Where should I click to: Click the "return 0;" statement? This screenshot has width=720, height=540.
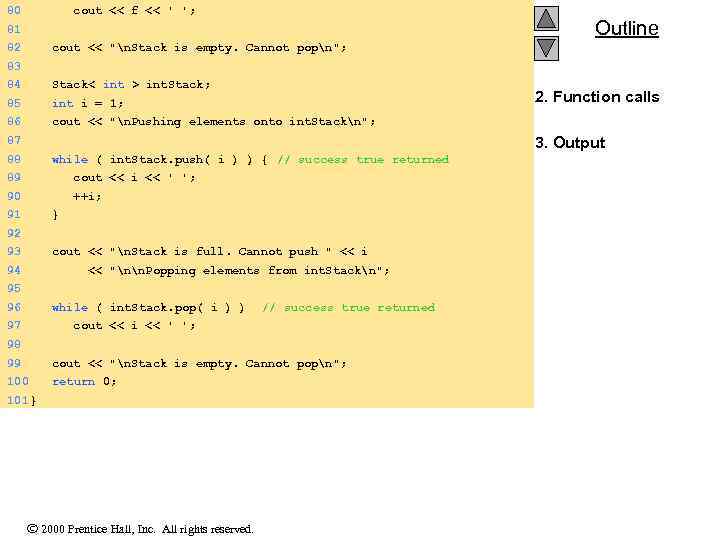coord(84,382)
